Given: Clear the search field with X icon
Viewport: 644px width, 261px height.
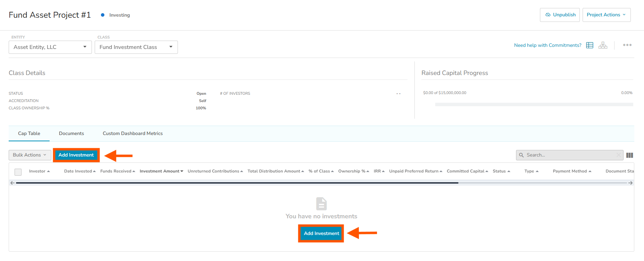Looking at the screenshot, I should [618, 155].
